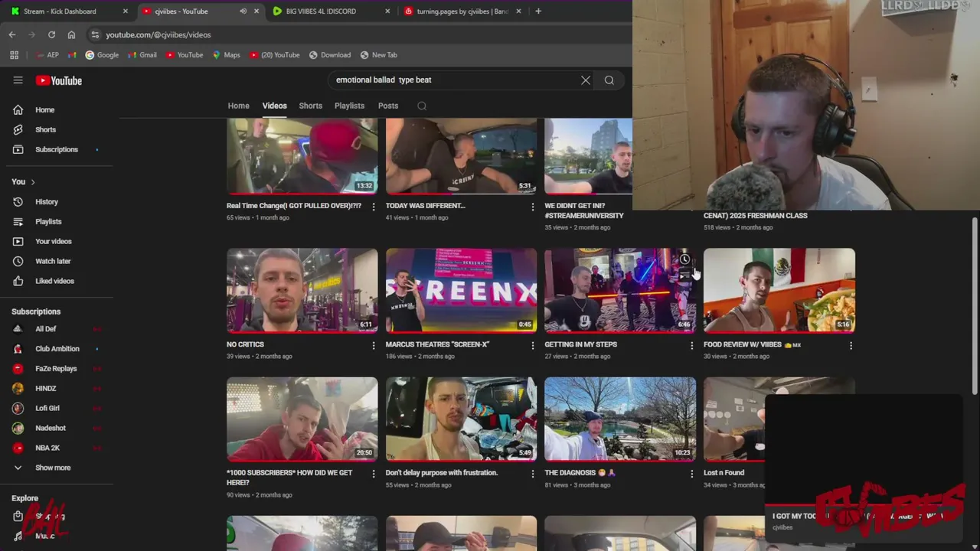Select the channel Videos tab

tap(274, 106)
